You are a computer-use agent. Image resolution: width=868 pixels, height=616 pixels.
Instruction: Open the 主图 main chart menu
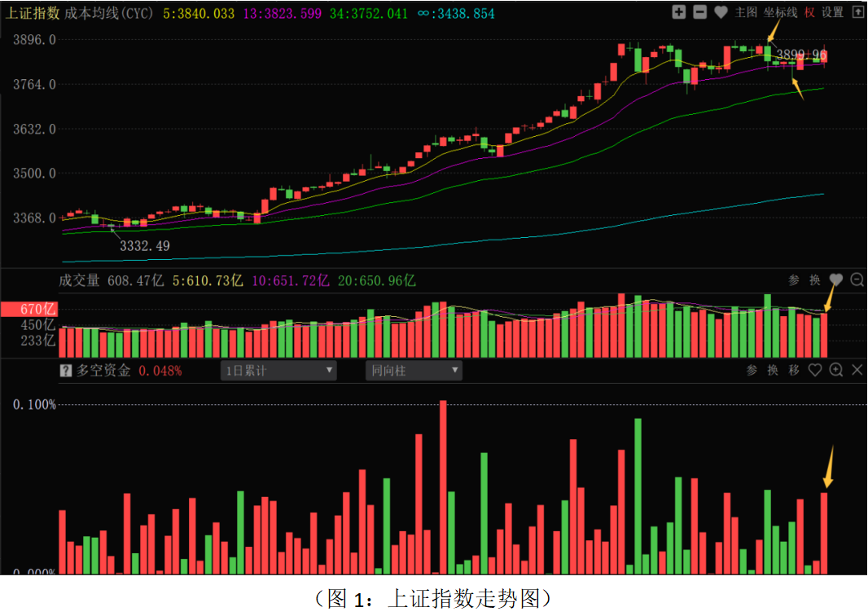[746, 12]
